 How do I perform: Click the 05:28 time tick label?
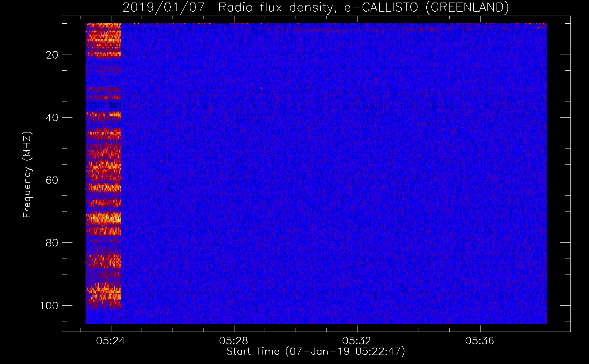click(233, 341)
